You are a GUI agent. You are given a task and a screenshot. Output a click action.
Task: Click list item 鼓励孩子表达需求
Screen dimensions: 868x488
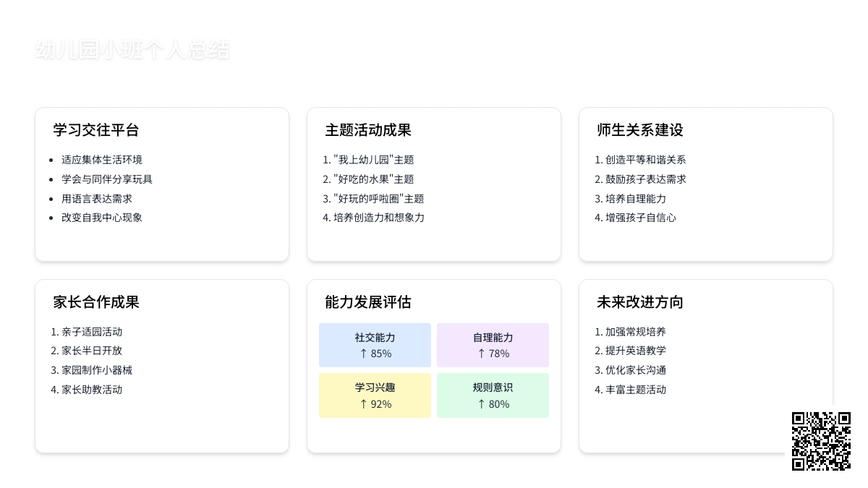(646, 179)
